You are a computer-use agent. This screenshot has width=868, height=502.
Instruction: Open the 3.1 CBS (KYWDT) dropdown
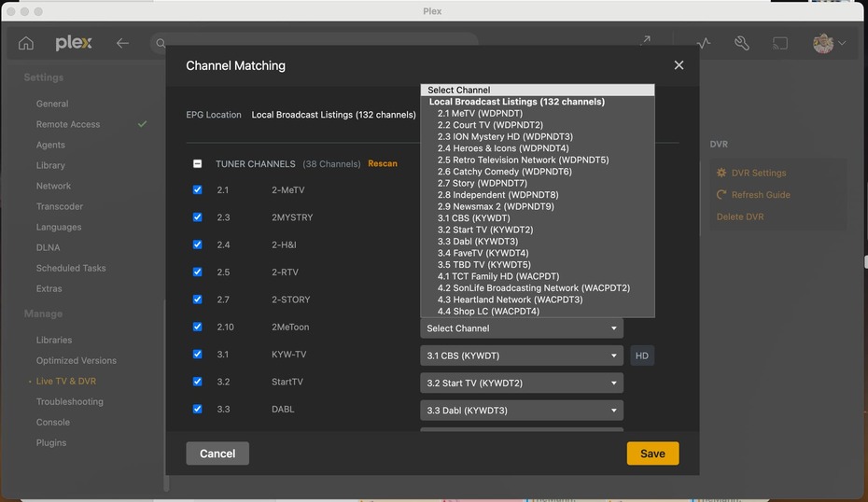point(522,356)
